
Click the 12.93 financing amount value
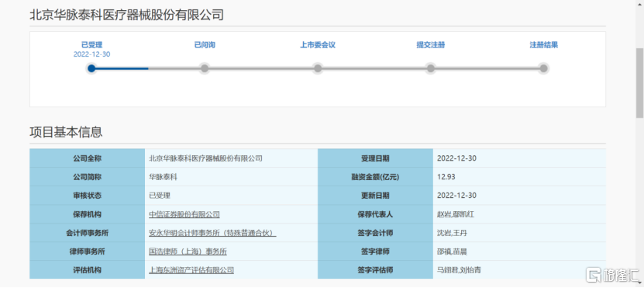[x=446, y=177]
